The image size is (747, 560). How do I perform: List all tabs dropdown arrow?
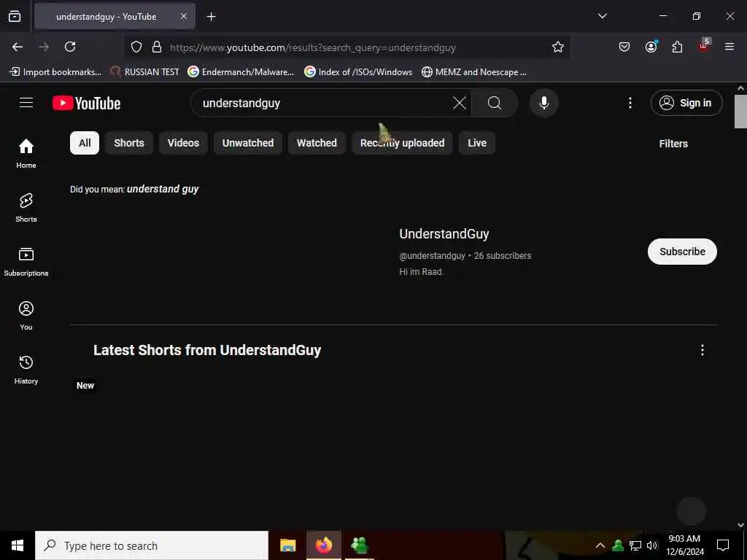pos(602,16)
